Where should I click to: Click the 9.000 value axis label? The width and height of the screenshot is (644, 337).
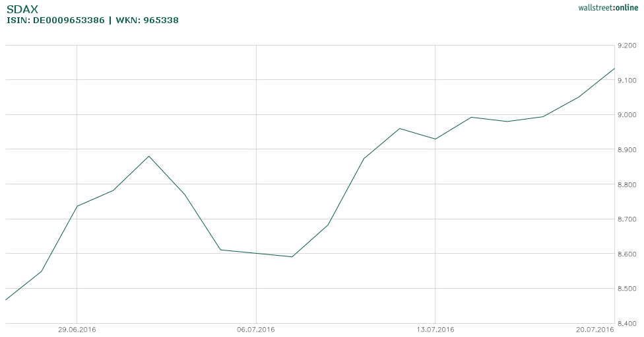pos(626,115)
